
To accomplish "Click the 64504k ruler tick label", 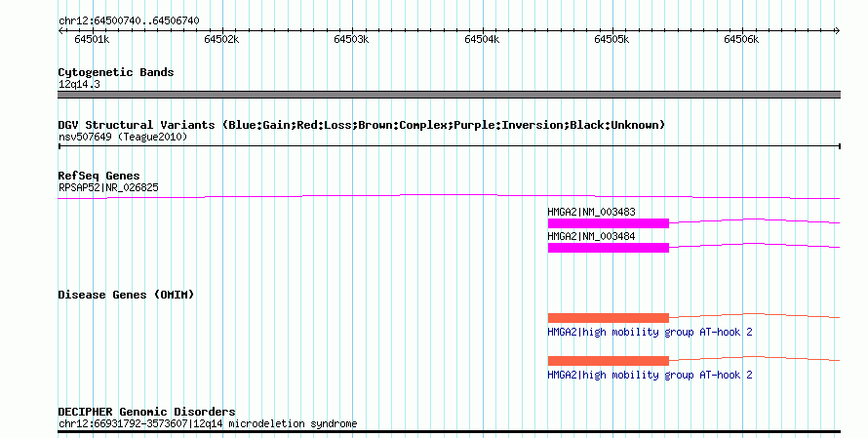I will tap(482, 39).
